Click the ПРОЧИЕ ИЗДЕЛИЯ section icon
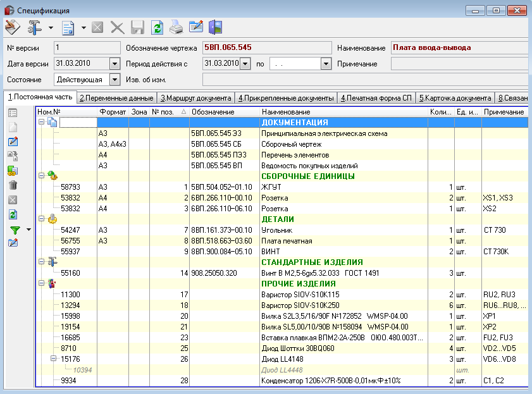 (x=52, y=283)
